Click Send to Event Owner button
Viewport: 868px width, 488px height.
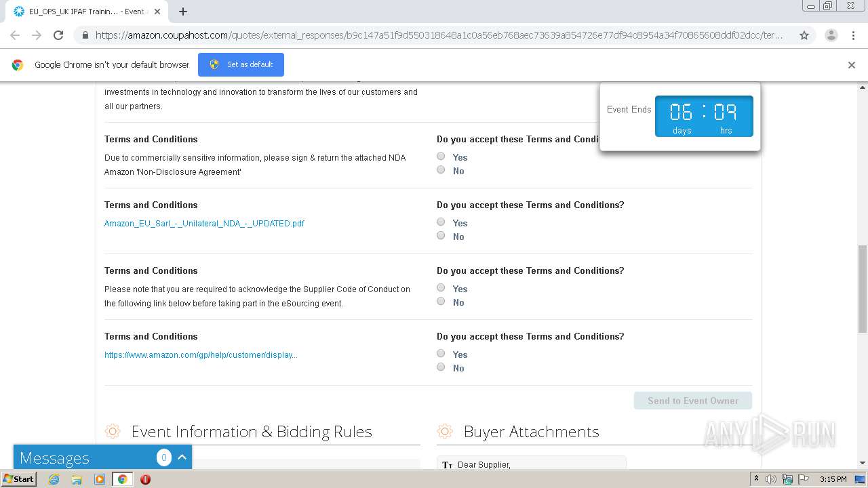(692, 401)
